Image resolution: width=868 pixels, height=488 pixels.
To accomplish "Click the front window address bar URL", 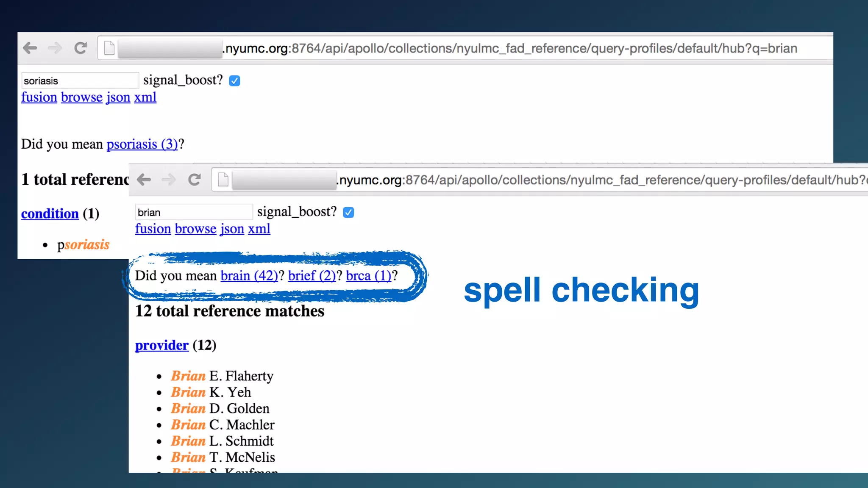I will 602,180.
